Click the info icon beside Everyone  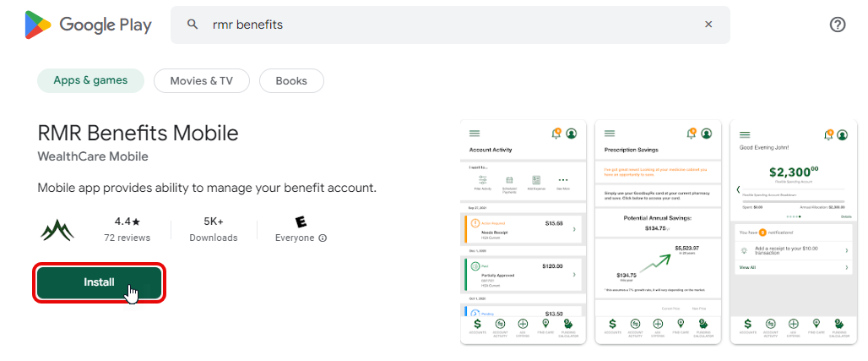323,238
